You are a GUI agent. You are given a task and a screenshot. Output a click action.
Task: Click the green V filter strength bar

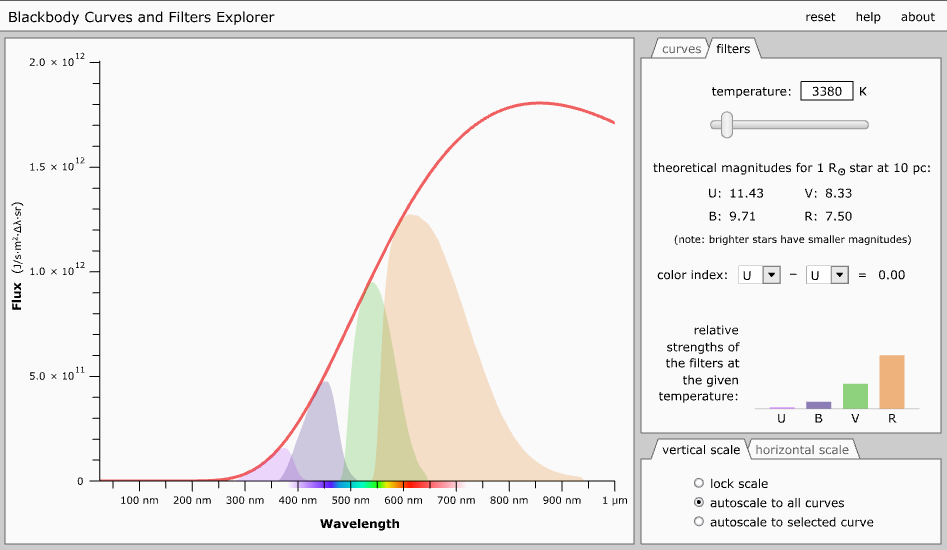coord(855,396)
